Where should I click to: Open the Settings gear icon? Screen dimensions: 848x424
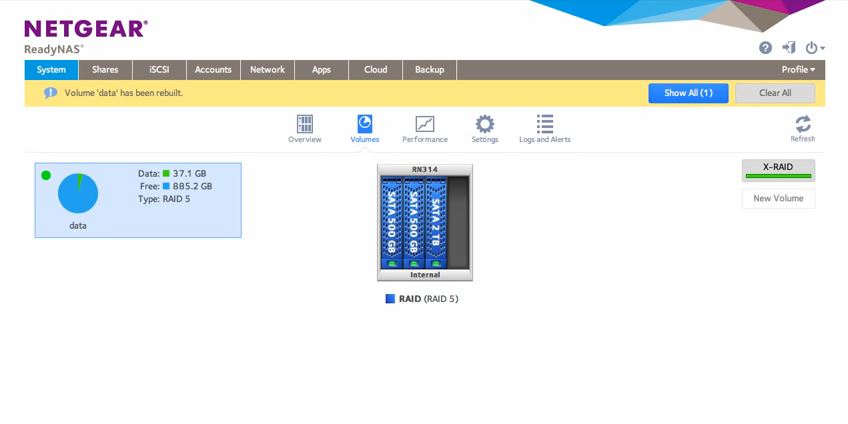click(485, 124)
